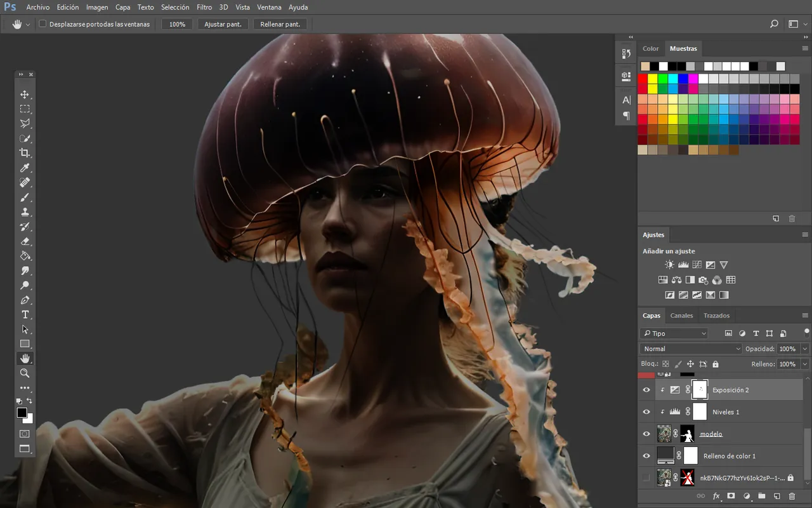
Task: Select the Horizontal Type tool
Action: (25, 314)
